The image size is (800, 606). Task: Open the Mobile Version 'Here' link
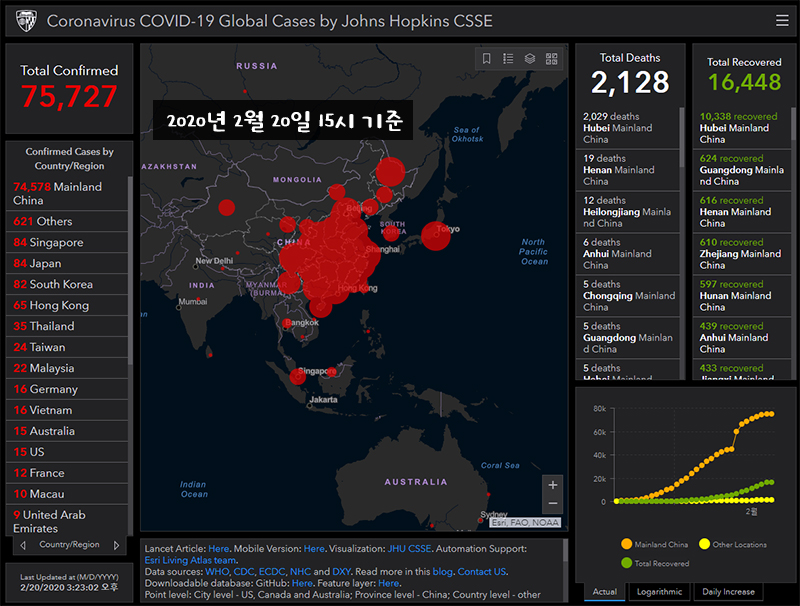[x=314, y=549]
